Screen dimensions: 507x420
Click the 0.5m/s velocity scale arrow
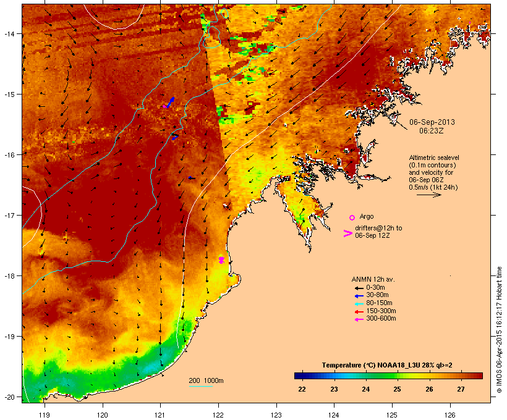click(428, 195)
